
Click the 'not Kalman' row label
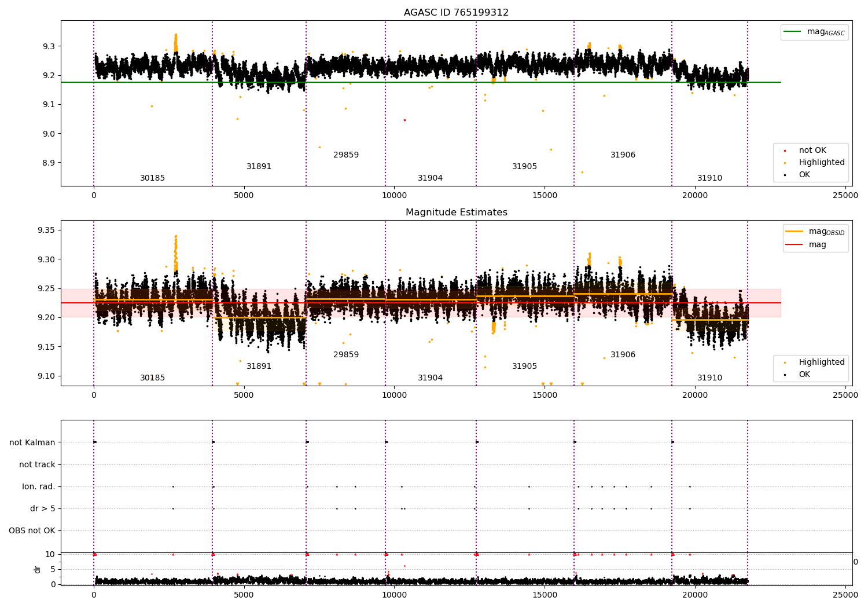point(32,443)
